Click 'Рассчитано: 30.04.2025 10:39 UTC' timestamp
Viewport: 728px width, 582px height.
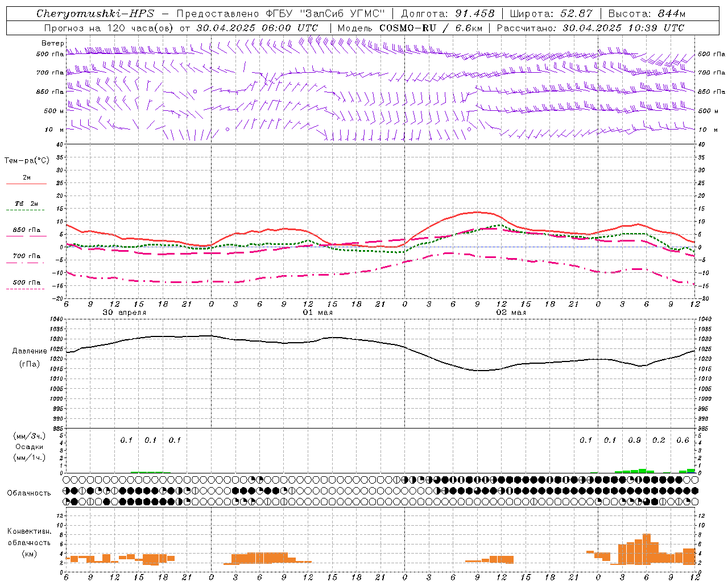[590, 28]
